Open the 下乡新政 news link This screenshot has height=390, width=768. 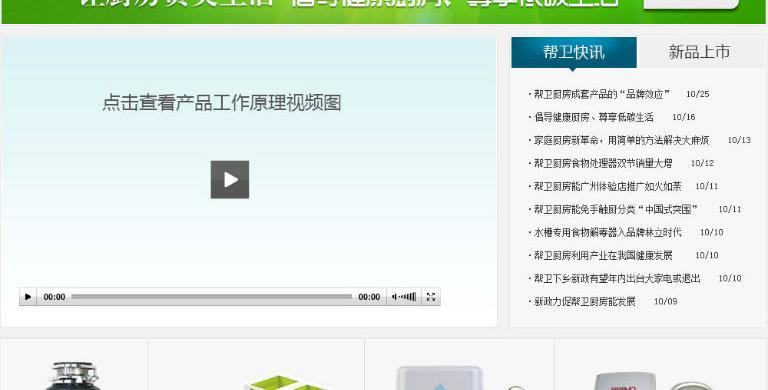point(617,278)
